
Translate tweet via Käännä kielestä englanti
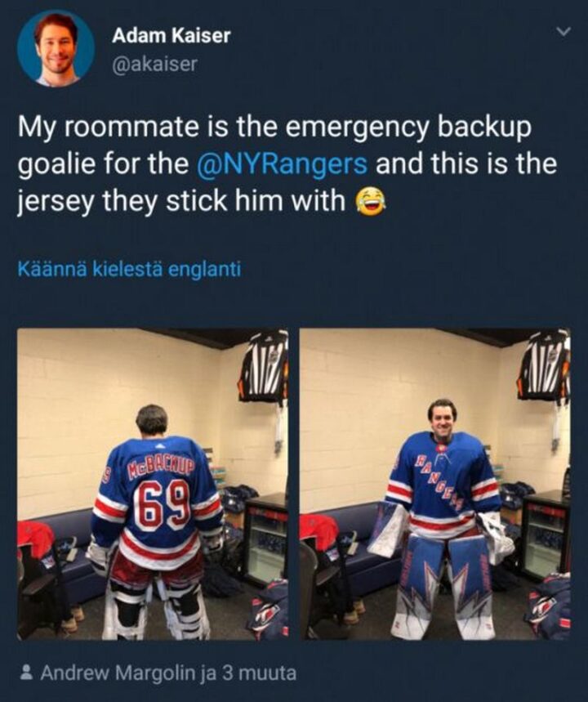(x=129, y=269)
